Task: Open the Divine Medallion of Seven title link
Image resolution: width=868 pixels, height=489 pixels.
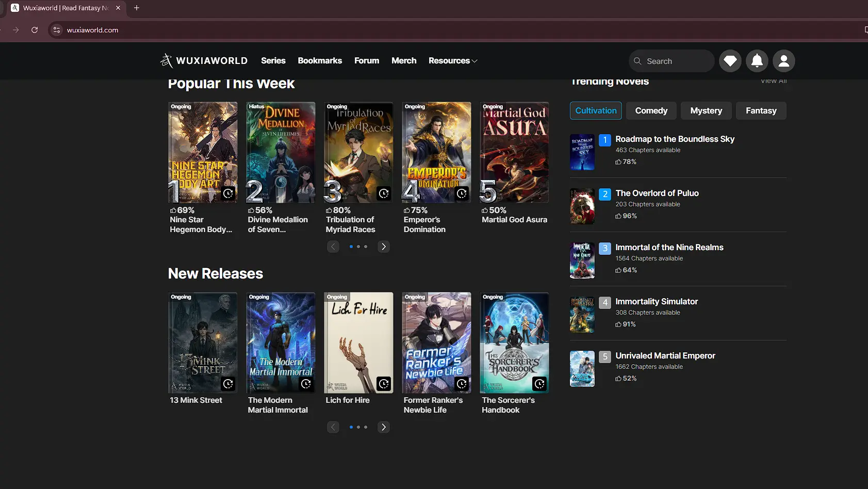Action: pyautogui.click(x=277, y=224)
